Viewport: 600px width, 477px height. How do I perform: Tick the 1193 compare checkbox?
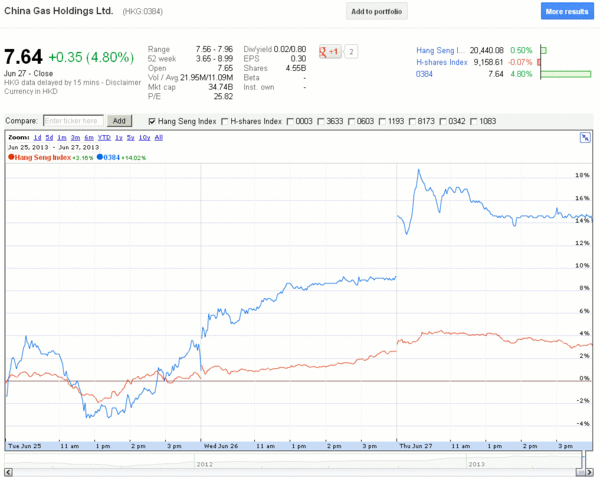(x=382, y=121)
